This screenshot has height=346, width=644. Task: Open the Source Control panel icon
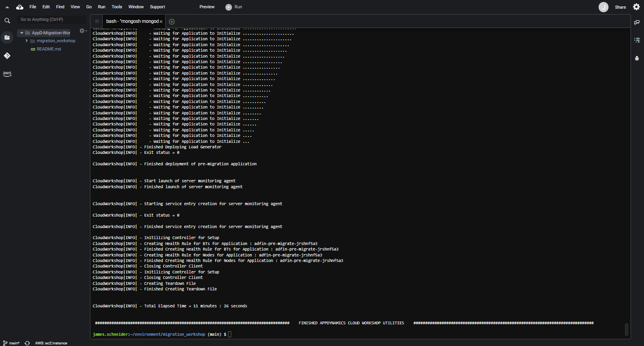pos(7,56)
